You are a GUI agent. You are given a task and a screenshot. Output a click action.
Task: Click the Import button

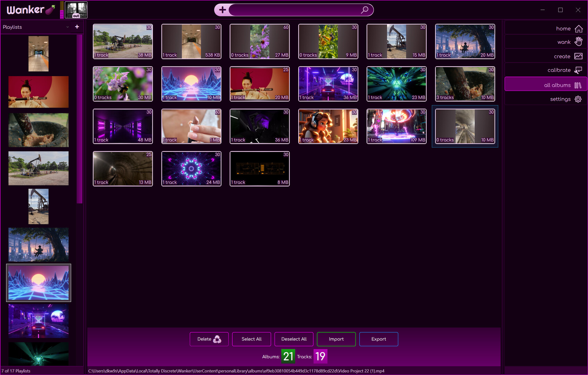tap(336, 339)
